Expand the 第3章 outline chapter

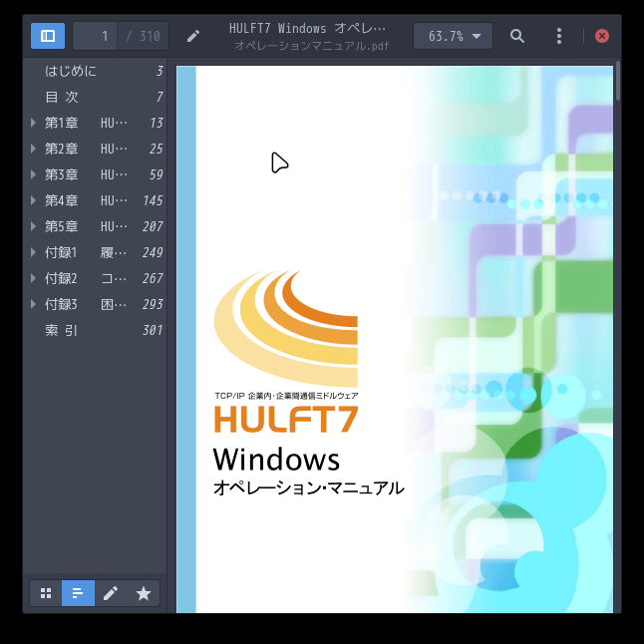(33, 174)
